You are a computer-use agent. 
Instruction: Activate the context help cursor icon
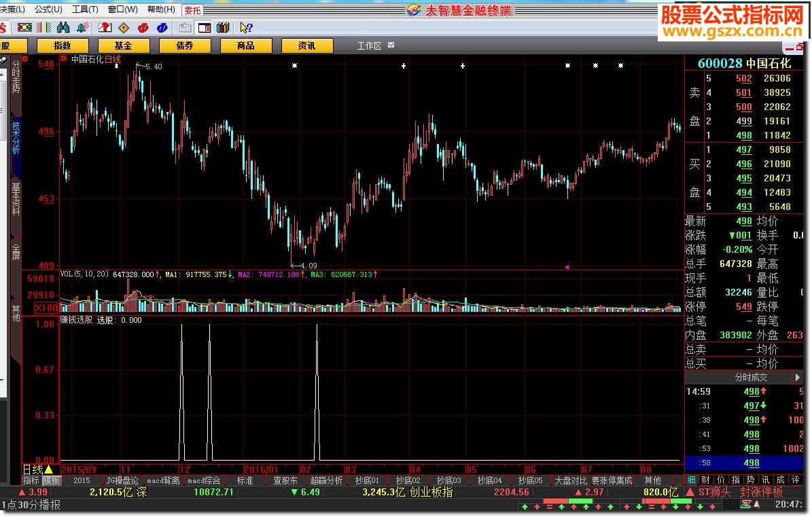(246, 27)
